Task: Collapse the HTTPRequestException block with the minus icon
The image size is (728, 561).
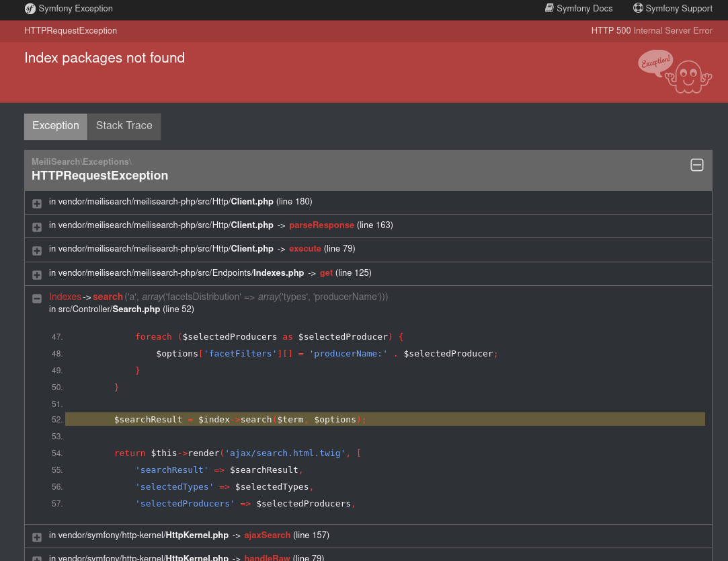Action: [x=697, y=165]
